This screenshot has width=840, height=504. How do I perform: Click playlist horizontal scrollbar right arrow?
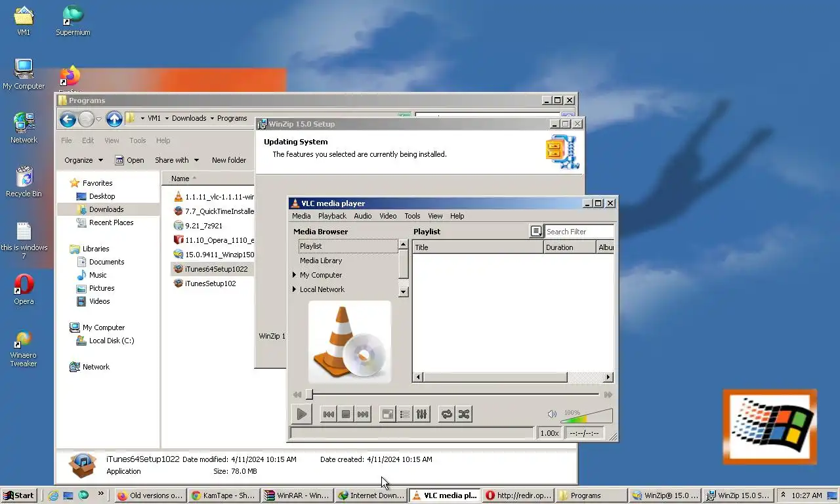[x=608, y=377]
